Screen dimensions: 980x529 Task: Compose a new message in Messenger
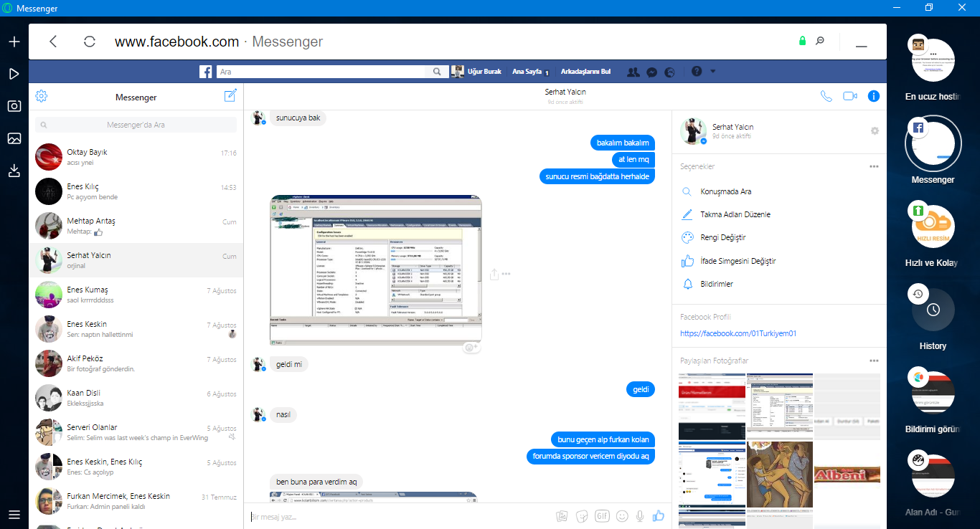click(x=230, y=96)
